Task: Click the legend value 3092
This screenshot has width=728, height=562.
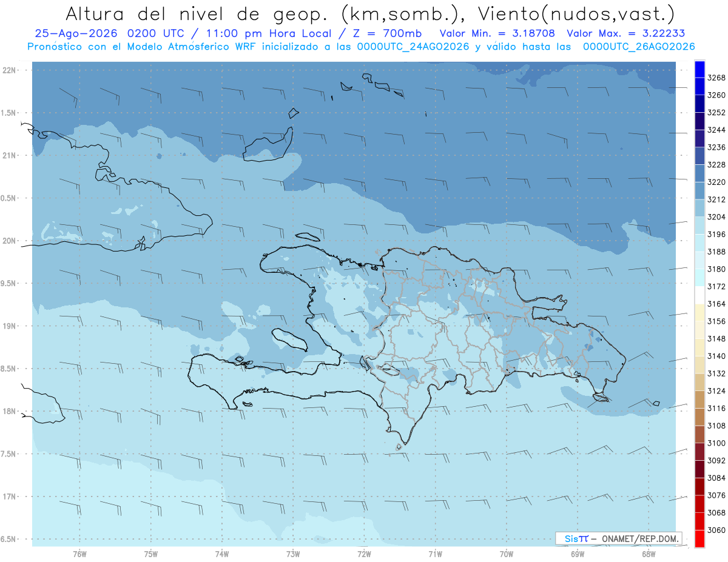Action: [x=716, y=460]
